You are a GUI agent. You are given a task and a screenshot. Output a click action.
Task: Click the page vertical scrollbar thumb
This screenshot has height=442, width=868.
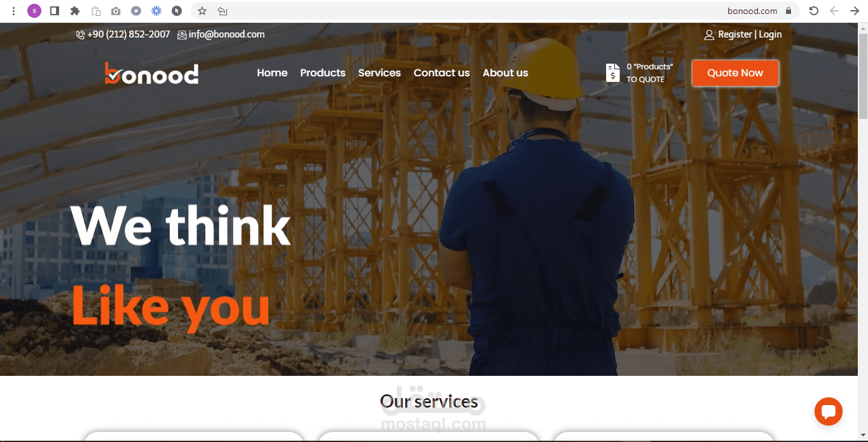pos(863,74)
